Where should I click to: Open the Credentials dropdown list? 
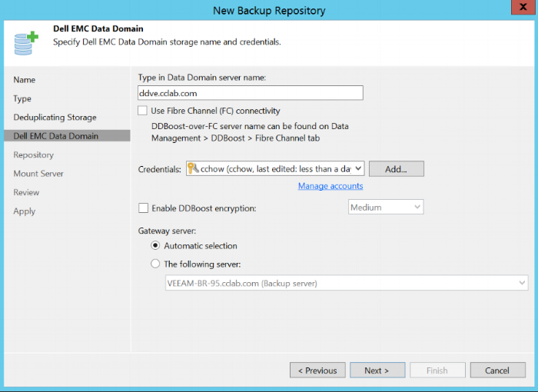[x=358, y=168]
